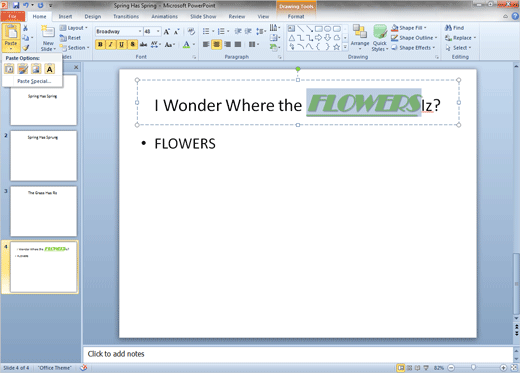Image resolution: width=520 pixels, height=373 pixels.
Task: Click the zoom slider handle
Action: coord(473,367)
